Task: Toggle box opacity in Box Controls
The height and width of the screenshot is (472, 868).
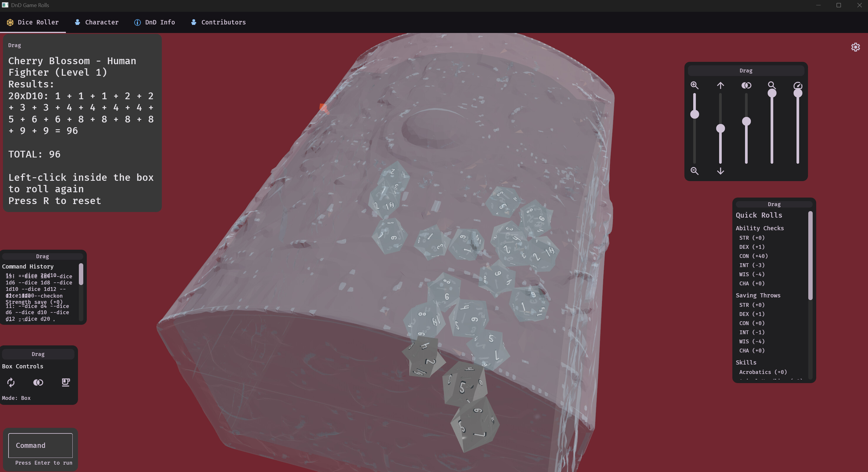Action: 38,383
